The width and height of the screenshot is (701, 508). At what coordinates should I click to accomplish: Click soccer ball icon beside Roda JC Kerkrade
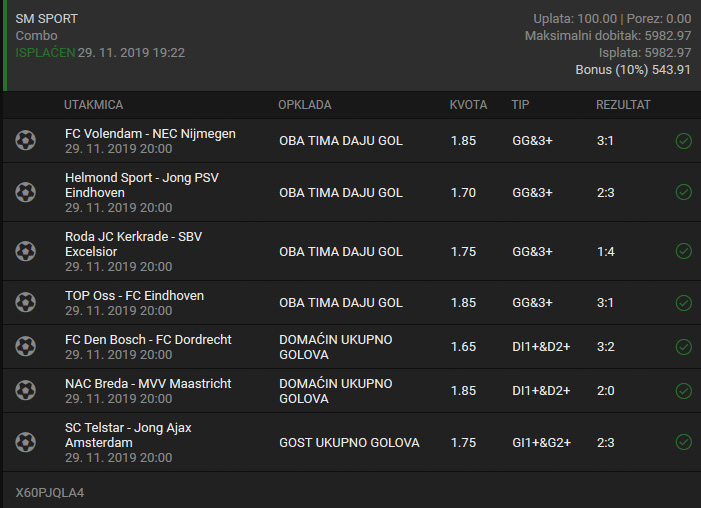pyautogui.click(x=25, y=251)
